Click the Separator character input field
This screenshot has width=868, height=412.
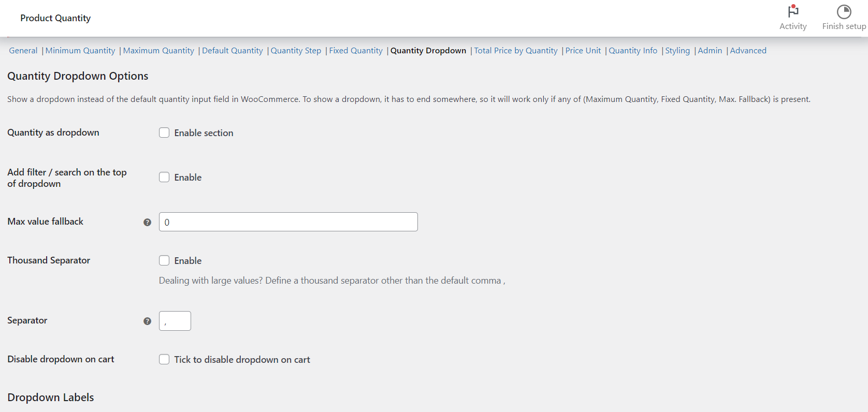pos(175,321)
